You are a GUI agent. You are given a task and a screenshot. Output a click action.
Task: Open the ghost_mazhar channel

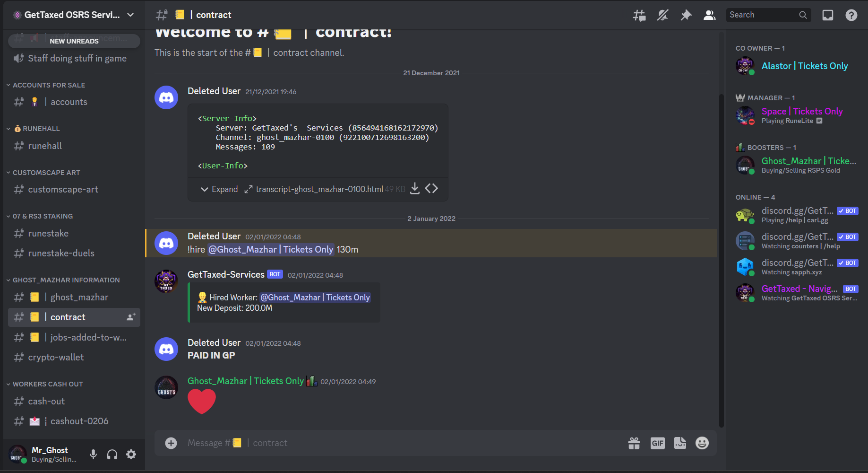[74, 297]
